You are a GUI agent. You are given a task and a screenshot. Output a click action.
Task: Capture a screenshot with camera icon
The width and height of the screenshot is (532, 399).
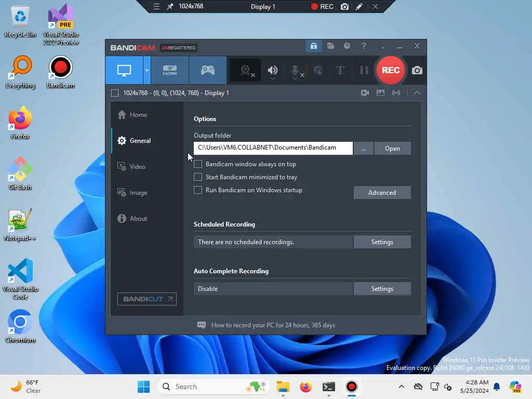[417, 70]
